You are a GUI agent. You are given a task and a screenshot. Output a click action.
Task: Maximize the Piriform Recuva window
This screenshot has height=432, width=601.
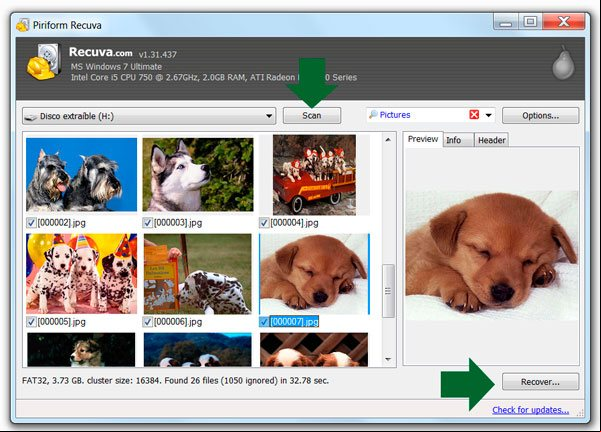click(530, 21)
